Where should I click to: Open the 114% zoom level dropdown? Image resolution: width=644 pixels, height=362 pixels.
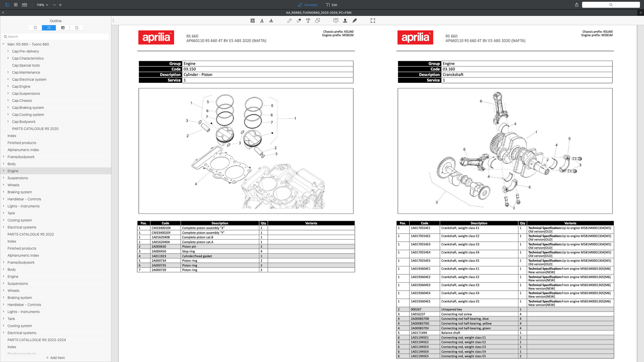click(x=42, y=5)
